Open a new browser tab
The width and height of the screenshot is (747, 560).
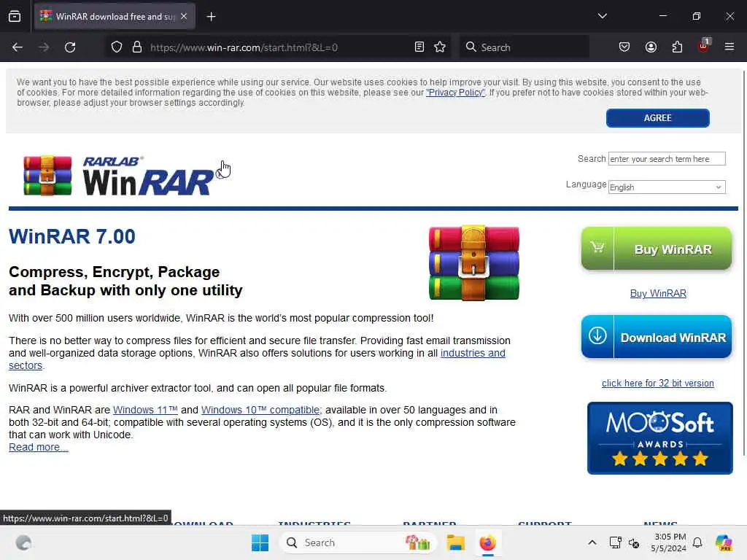click(211, 17)
